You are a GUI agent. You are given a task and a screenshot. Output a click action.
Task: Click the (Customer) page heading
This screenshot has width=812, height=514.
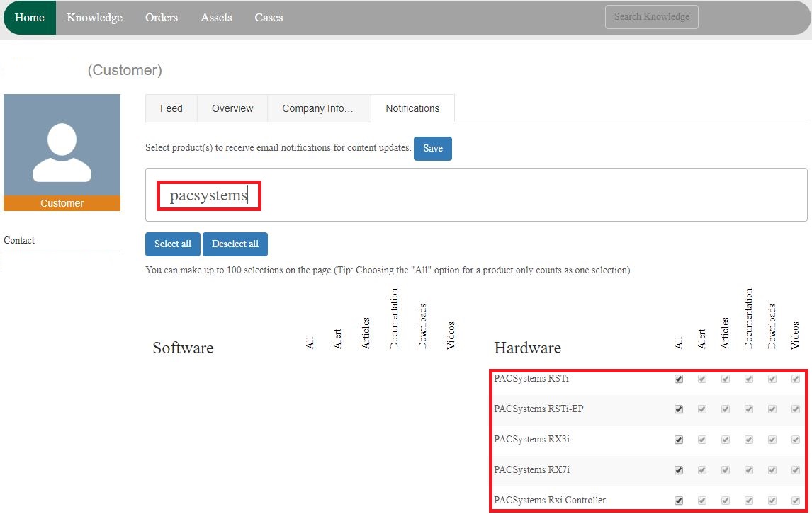coord(125,70)
